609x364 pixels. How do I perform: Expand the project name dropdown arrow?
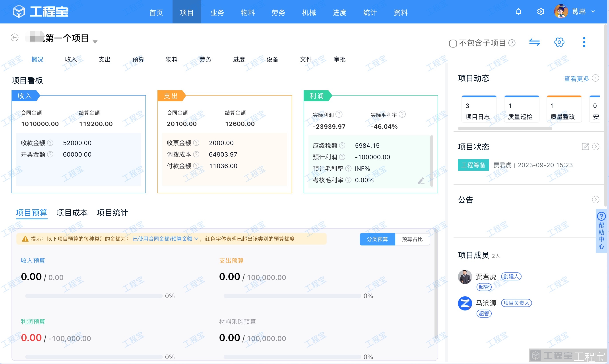tap(95, 41)
